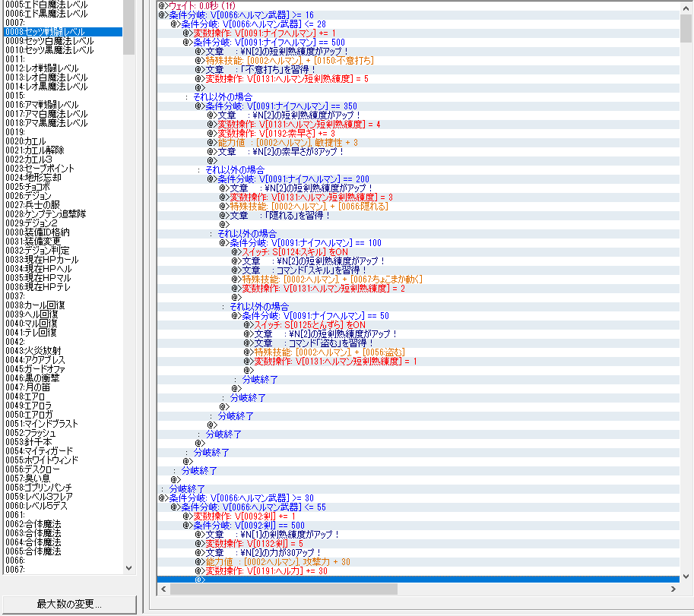Click the event editor scroll-up arrow
The image size is (694, 616).
tap(686, 7)
